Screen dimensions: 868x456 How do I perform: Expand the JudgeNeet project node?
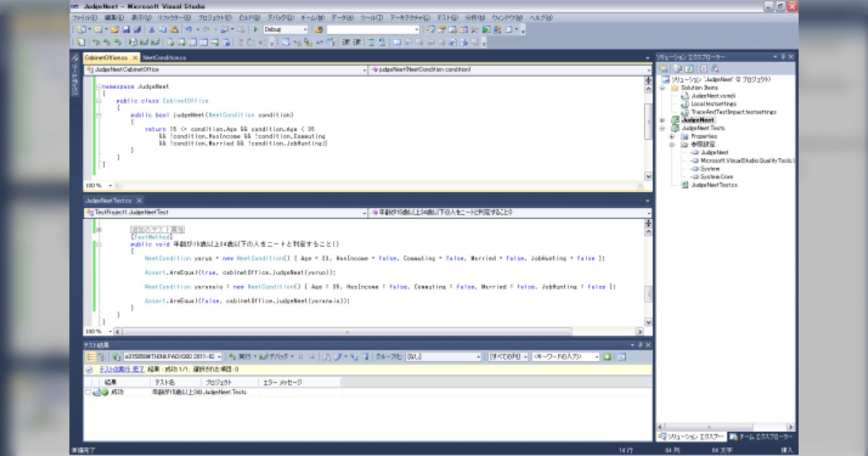coord(663,120)
